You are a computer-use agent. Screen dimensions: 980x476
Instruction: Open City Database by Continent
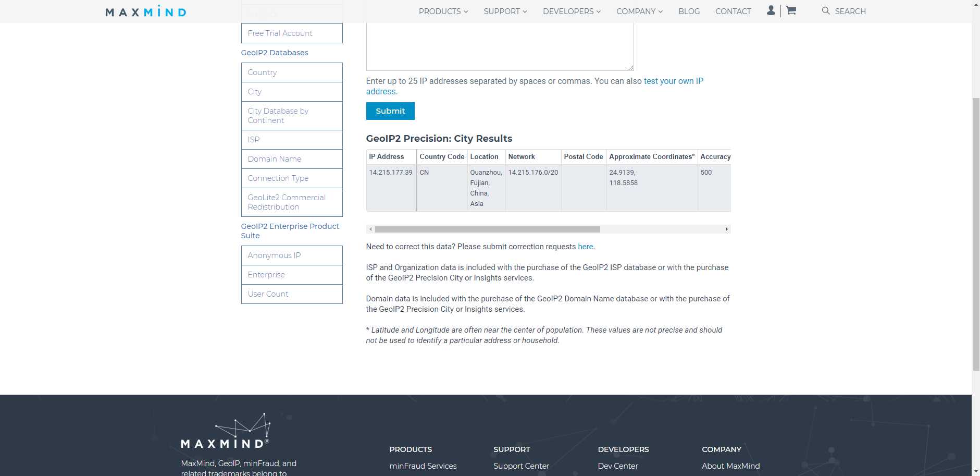[292, 116]
